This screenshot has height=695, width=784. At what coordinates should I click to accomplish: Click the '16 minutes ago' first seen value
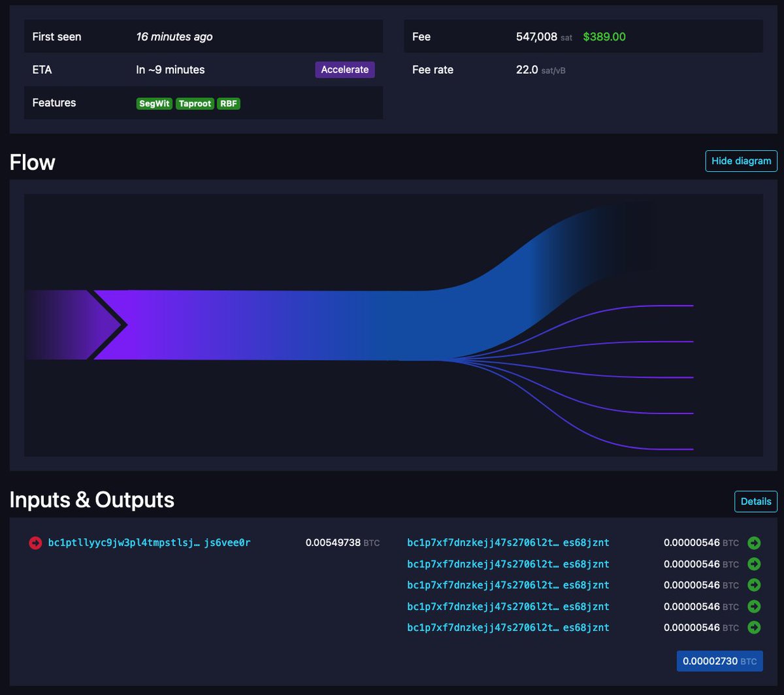[174, 37]
